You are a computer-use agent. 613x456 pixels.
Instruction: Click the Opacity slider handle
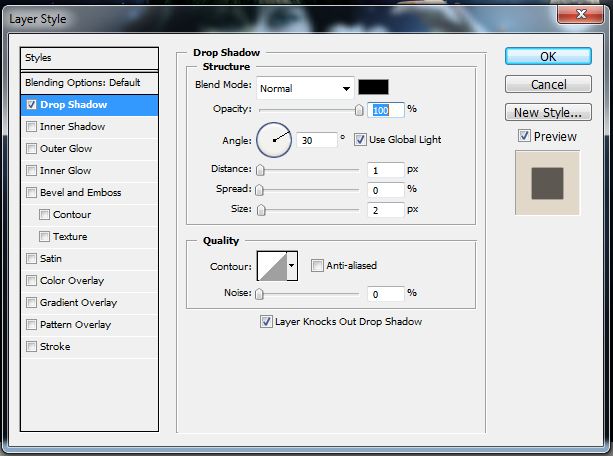(359, 110)
